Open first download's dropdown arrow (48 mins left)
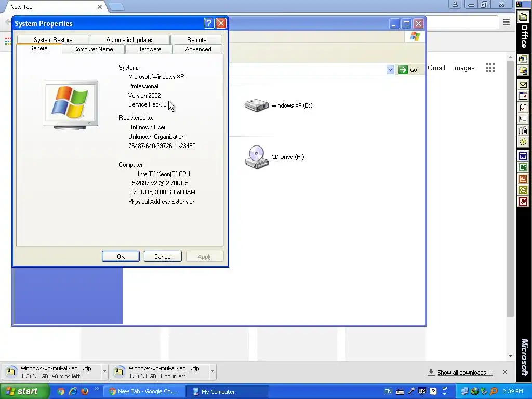Viewport: 532px width, 399px height. tap(104, 371)
